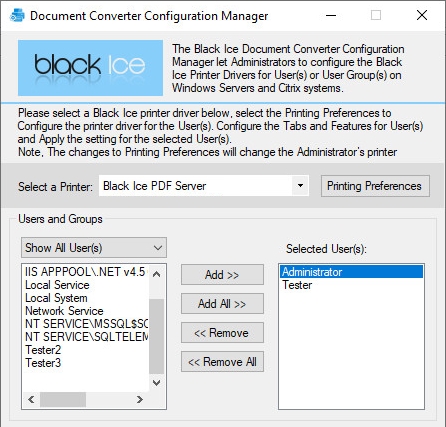Expand the Show All User(s) combo box
The height and width of the screenshot is (427, 446).
pos(94,248)
